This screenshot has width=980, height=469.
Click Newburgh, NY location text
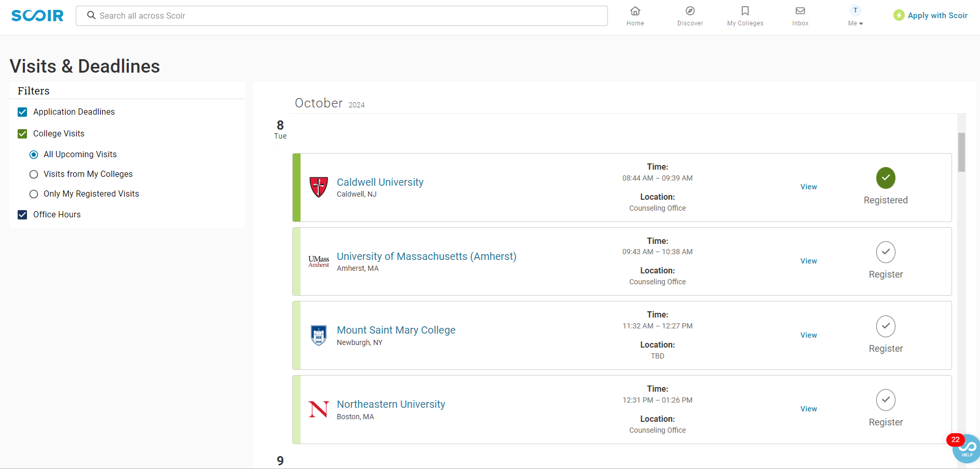[x=359, y=342]
